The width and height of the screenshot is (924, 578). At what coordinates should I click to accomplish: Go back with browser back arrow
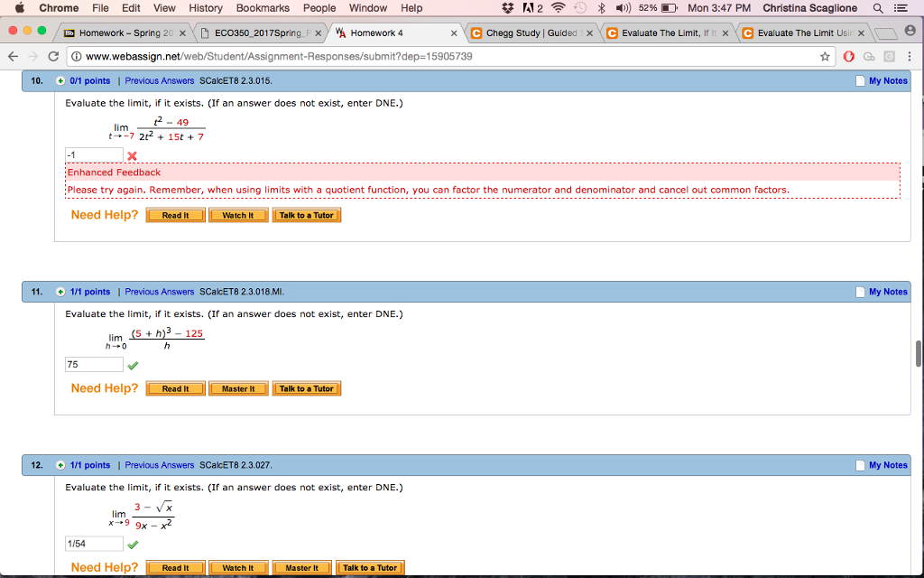tap(13, 57)
